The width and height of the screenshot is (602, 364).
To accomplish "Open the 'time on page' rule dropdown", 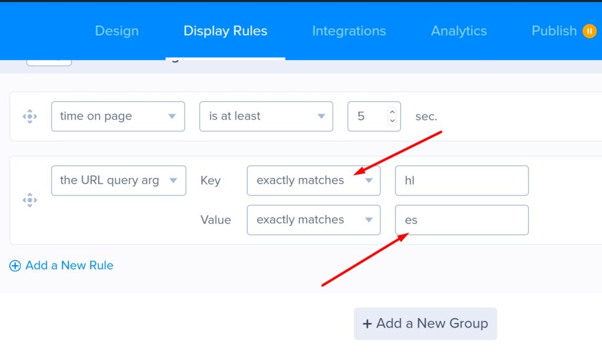I will [x=118, y=116].
